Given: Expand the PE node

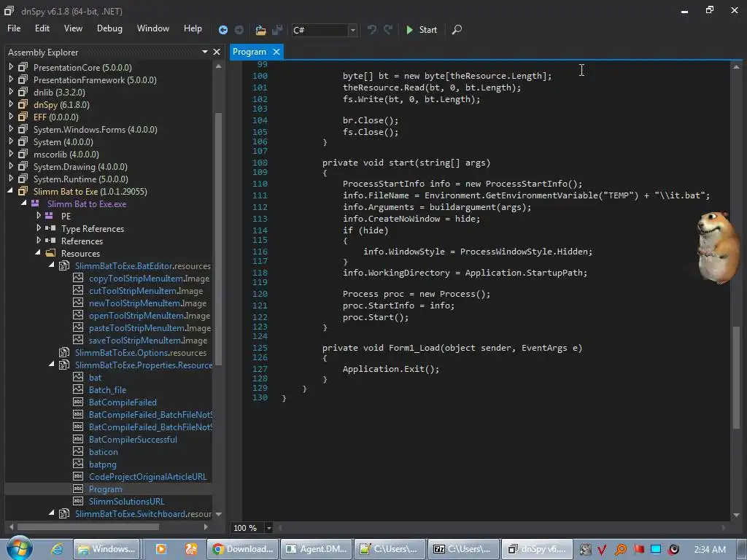Looking at the screenshot, I should click(39, 216).
